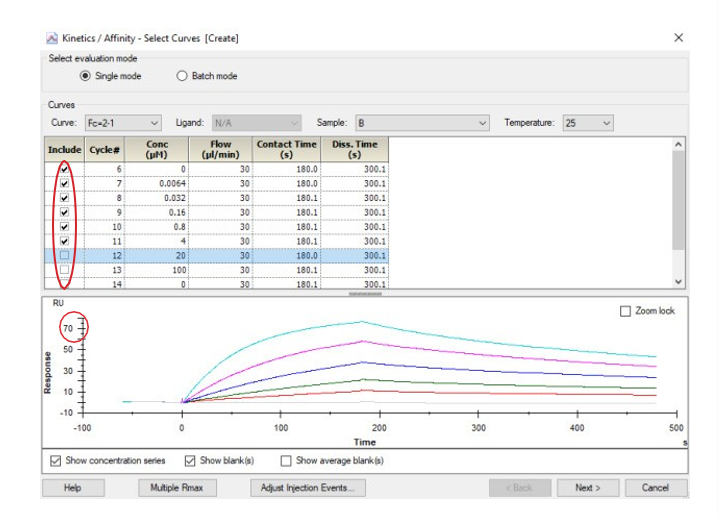Uncheck Include box for cycle 6
This screenshot has height=517, width=719.
pyautogui.click(x=65, y=170)
